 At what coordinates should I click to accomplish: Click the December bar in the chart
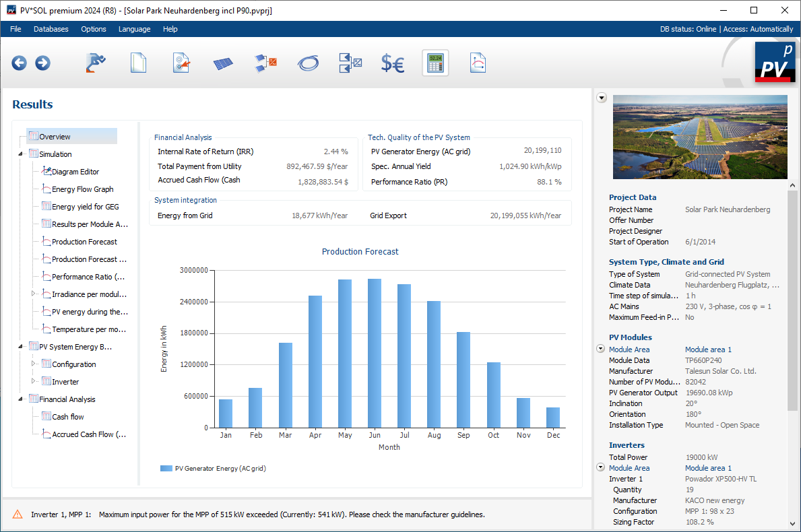tap(552, 418)
